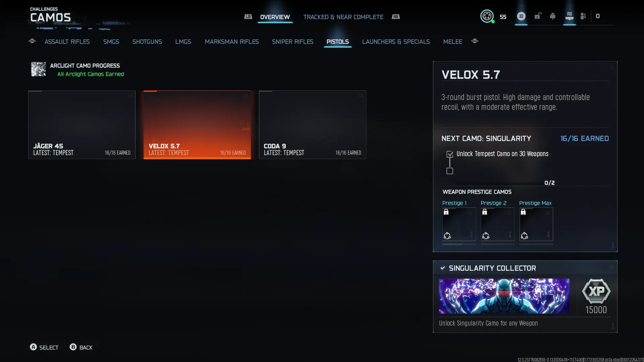This screenshot has width=644, height=362.
Task: Open the notifications bell icon
Action: 553,16
